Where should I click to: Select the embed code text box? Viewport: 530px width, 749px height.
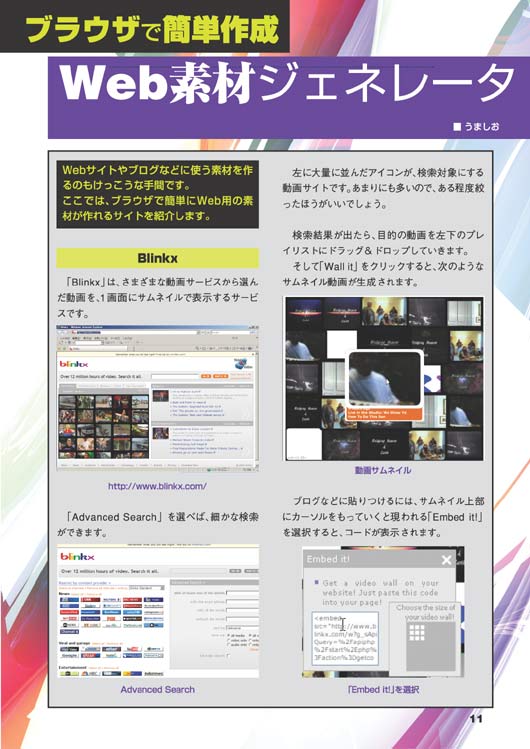345,638
